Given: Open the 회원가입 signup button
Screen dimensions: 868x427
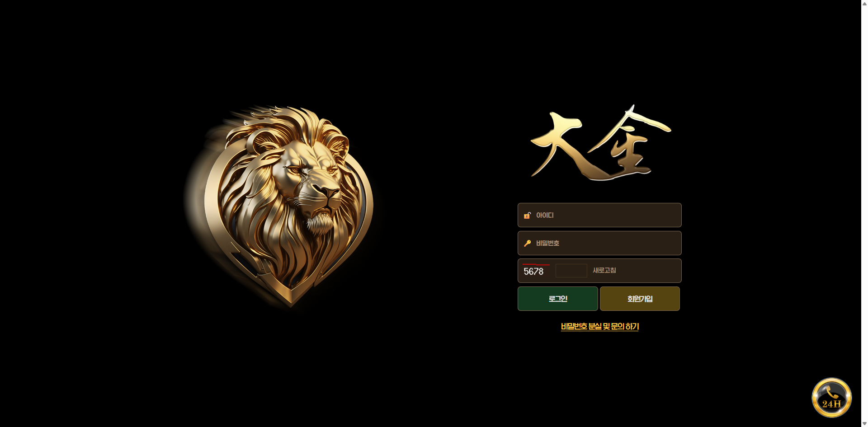Looking at the screenshot, I should 640,299.
